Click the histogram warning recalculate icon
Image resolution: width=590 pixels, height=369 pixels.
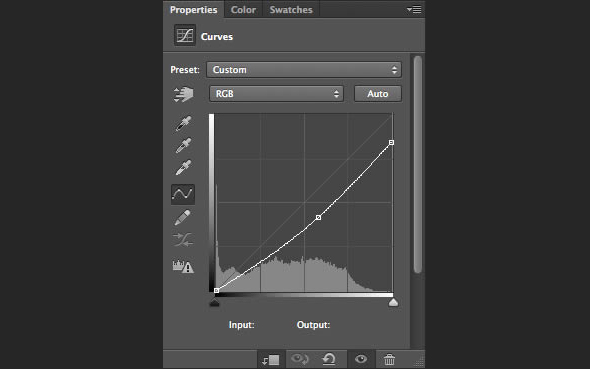pyautogui.click(x=183, y=266)
